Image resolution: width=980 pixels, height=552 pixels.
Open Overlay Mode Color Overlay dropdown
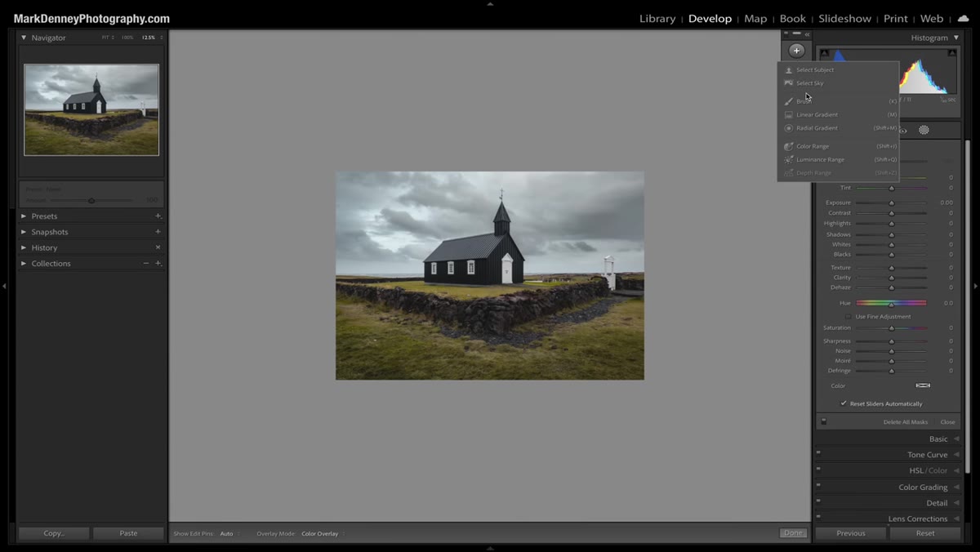tap(323, 534)
